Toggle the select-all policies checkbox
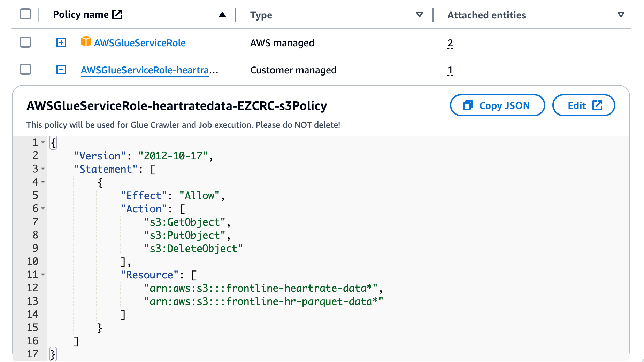This screenshot has width=644, height=362. tap(25, 14)
